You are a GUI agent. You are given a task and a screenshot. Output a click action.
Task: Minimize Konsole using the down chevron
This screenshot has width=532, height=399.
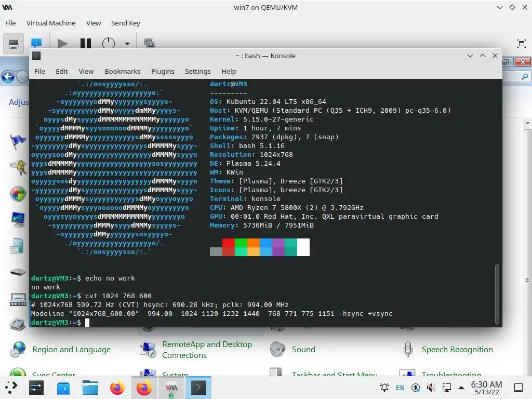coord(470,56)
